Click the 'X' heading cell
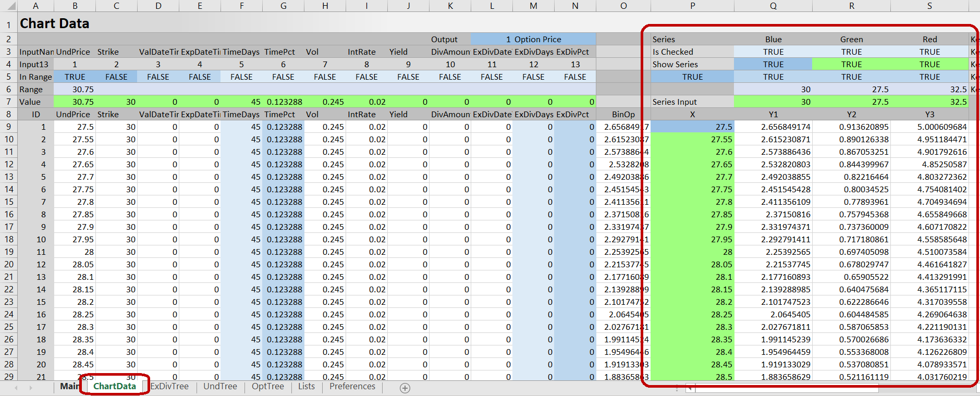The height and width of the screenshot is (396, 980). (692, 114)
